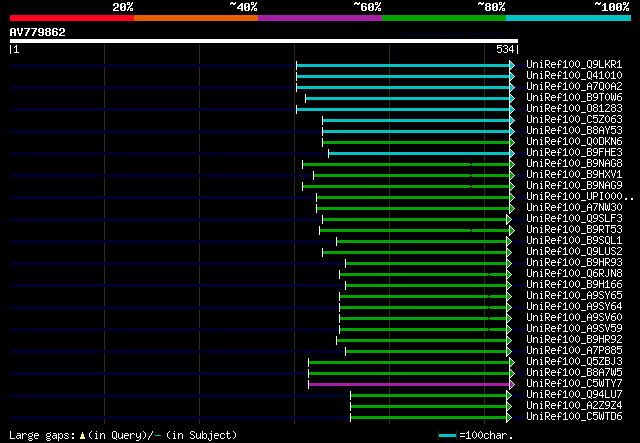640x443 pixels.
Task: Open the UniRef100_Q6RJN8 label
Action: (574, 274)
